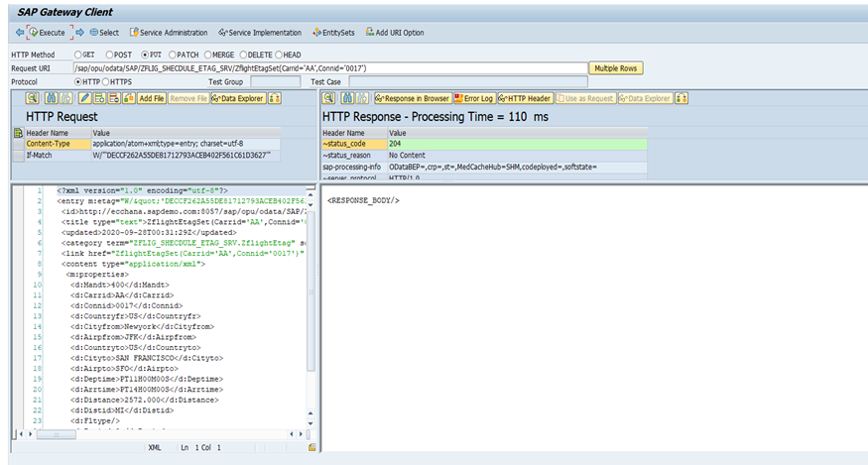This screenshot has width=868, height=465.
Task: Click the No Content status reason value
Action: [518, 156]
